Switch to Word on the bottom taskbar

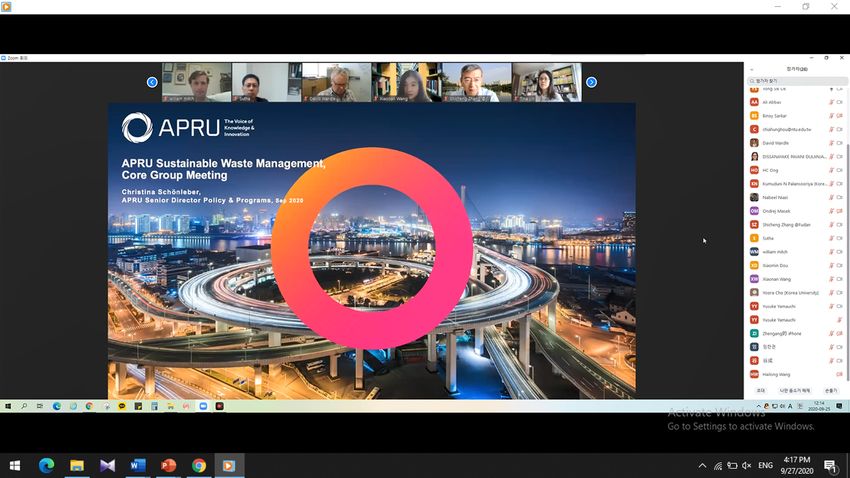138,466
